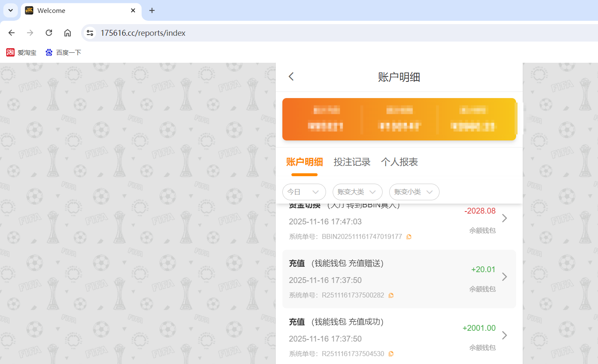Open the 账变大类 category dropdown

pyautogui.click(x=357, y=192)
